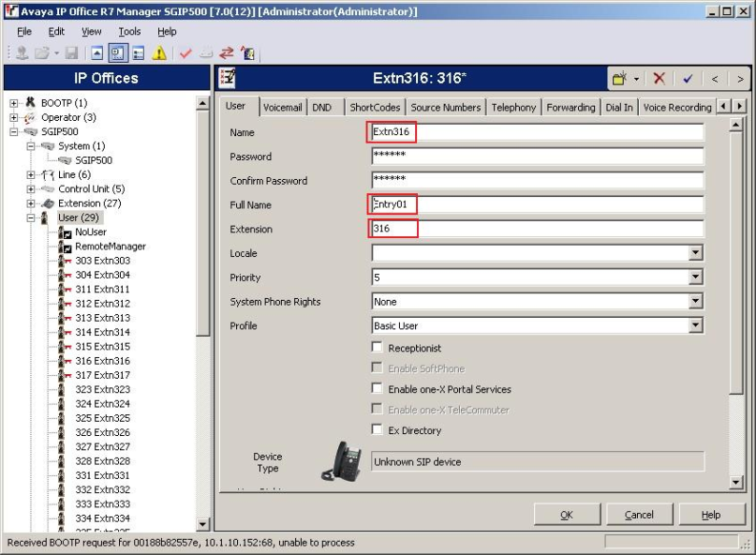Click the blue checkmark icon in header
The image size is (756, 555).
click(x=686, y=79)
